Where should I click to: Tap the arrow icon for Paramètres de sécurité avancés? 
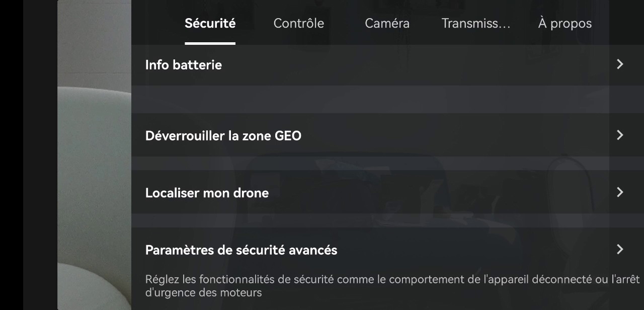[620, 249]
